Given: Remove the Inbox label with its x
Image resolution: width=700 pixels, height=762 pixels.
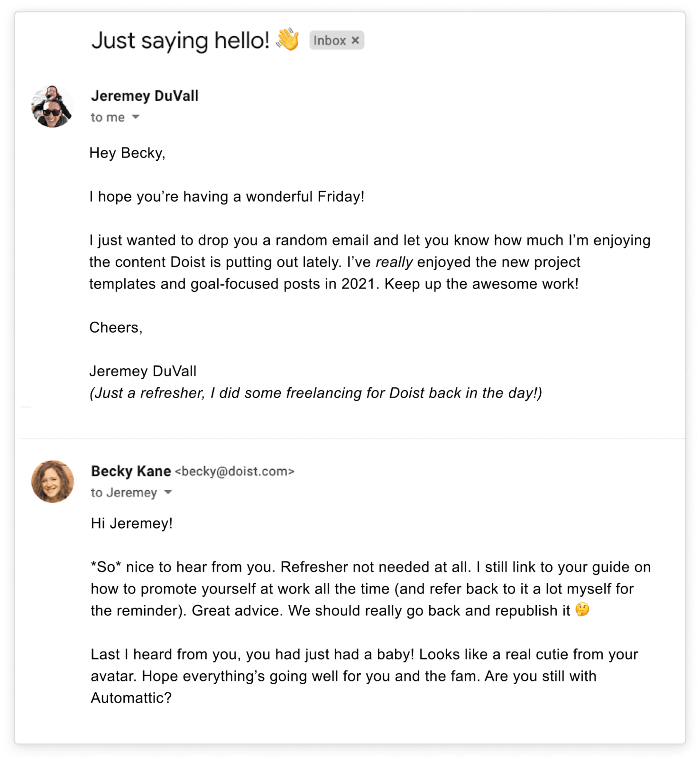Looking at the screenshot, I should pos(355,41).
